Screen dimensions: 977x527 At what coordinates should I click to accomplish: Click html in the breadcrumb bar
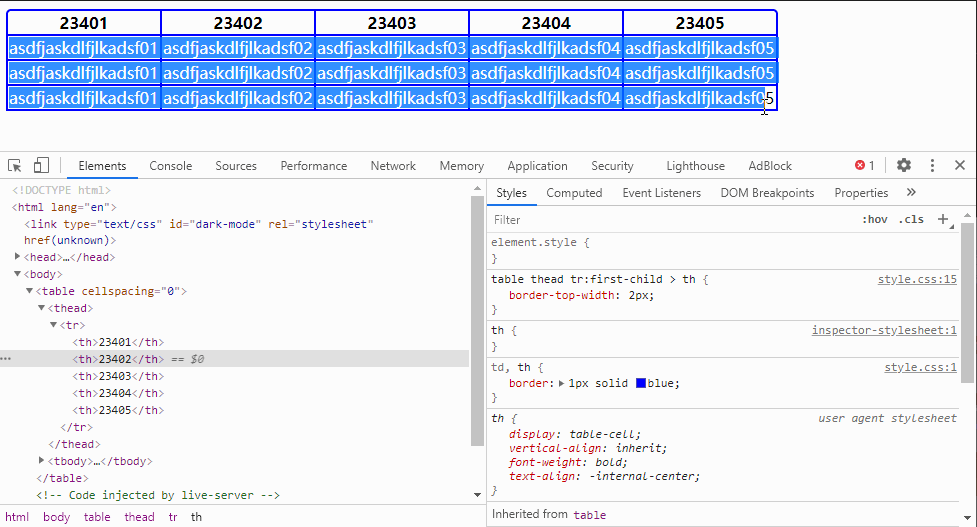[17, 517]
